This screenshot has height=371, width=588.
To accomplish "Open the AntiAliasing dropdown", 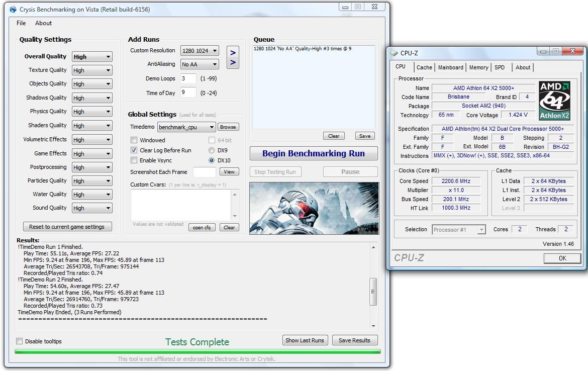I will (x=200, y=64).
